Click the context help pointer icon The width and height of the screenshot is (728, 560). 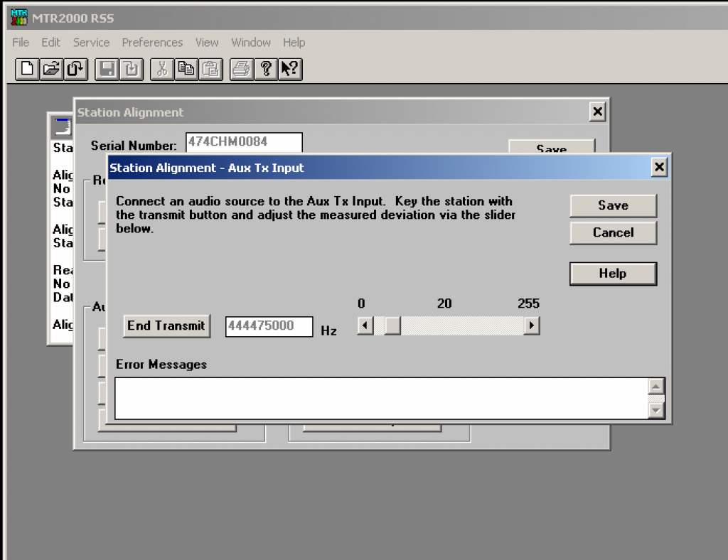point(290,70)
